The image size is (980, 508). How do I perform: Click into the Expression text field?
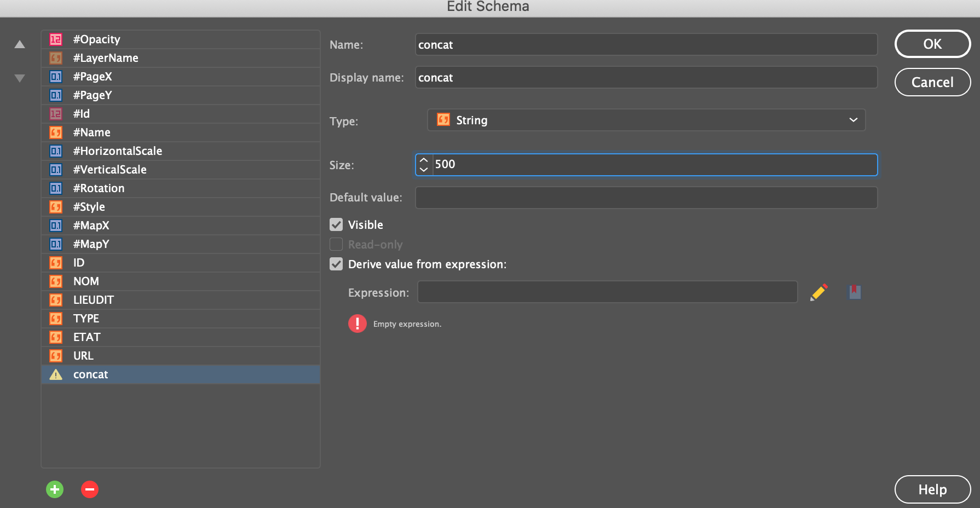pos(607,292)
